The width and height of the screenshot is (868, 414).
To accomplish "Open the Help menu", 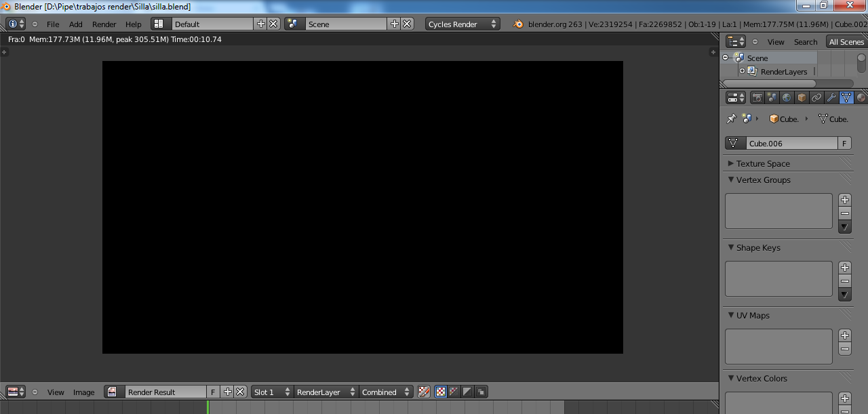I will click(134, 24).
